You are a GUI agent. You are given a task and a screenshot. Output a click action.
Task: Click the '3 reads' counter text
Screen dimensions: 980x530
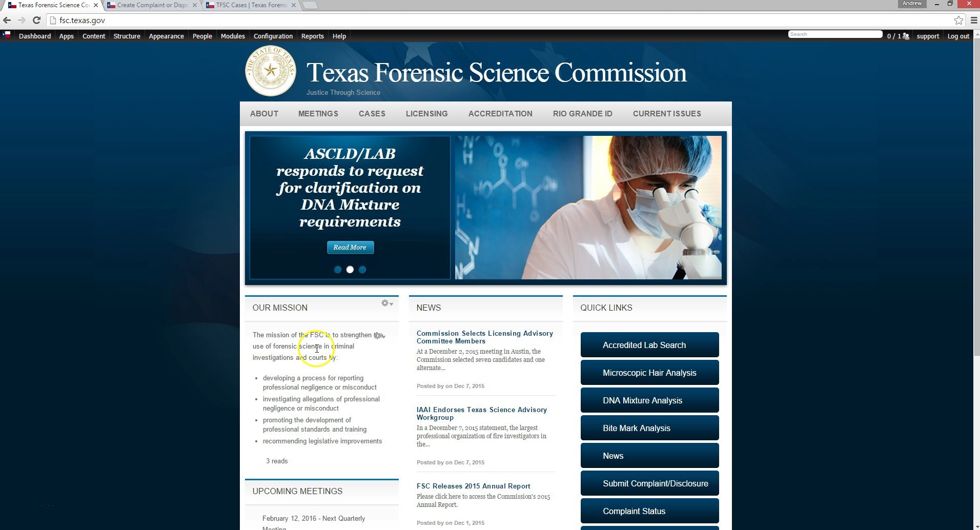pyautogui.click(x=277, y=461)
